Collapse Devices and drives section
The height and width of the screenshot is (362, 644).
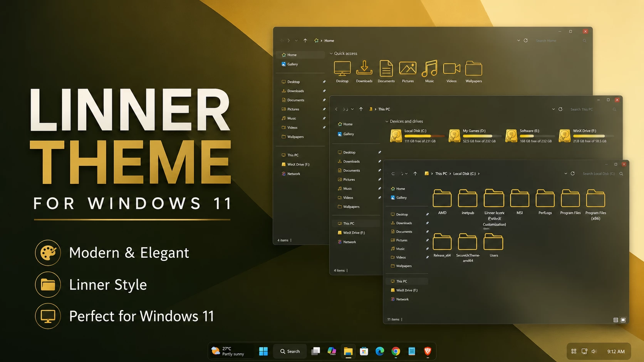click(387, 122)
